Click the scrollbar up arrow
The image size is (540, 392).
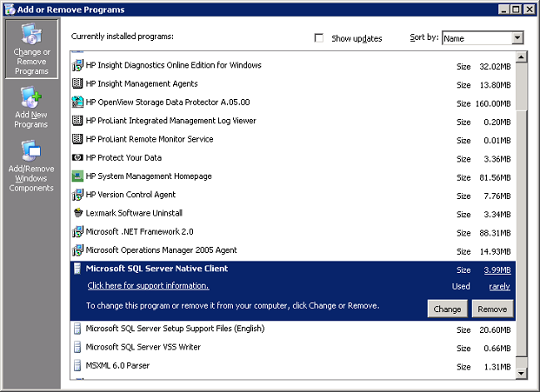point(522,56)
